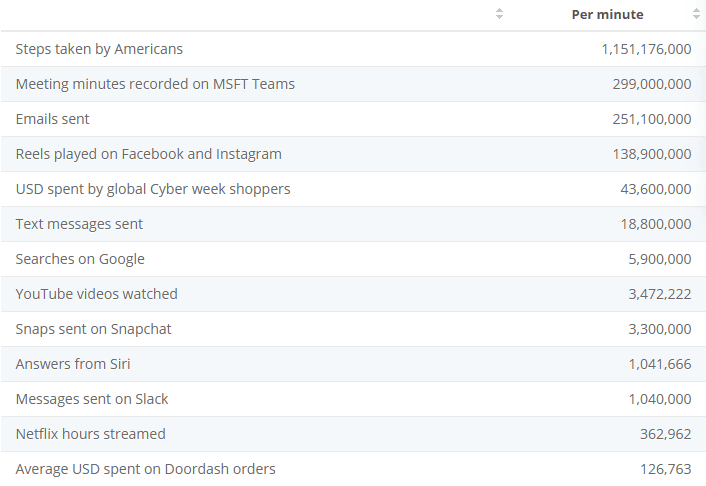
Task: Select the Text messages sent row
Action: click(353, 224)
